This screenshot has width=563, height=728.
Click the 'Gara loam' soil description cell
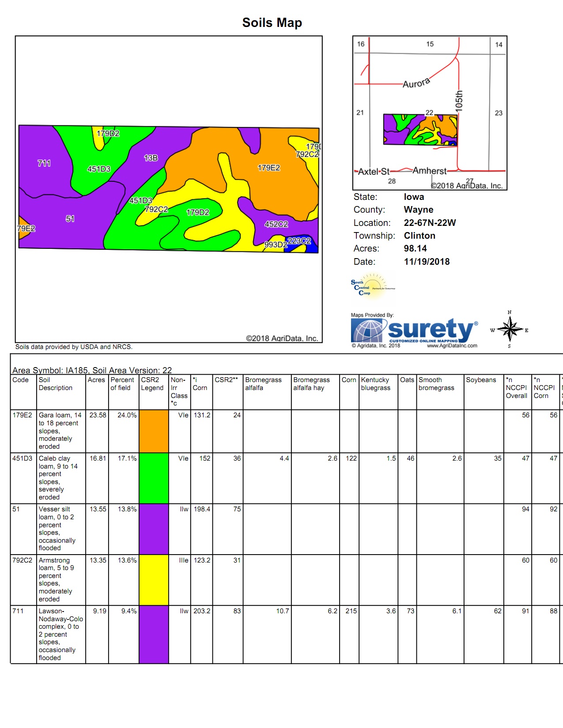point(60,431)
